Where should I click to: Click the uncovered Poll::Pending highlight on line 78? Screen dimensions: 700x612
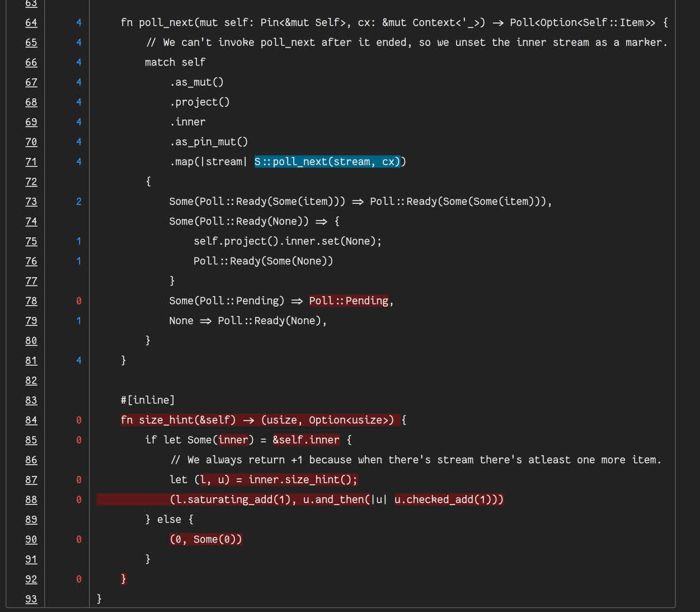click(348, 301)
